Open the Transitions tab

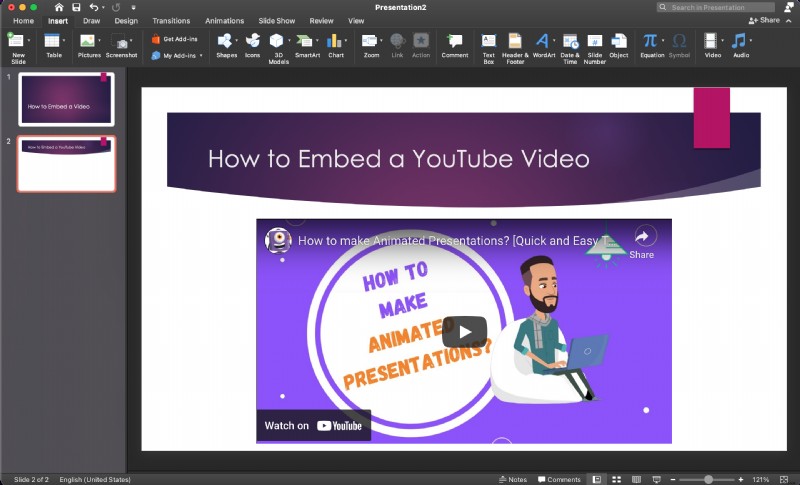click(171, 21)
